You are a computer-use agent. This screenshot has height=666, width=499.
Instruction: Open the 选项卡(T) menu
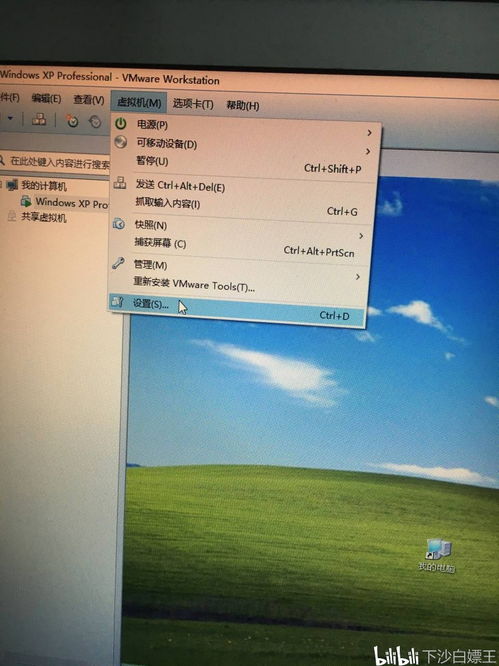(x=193, y=104)
